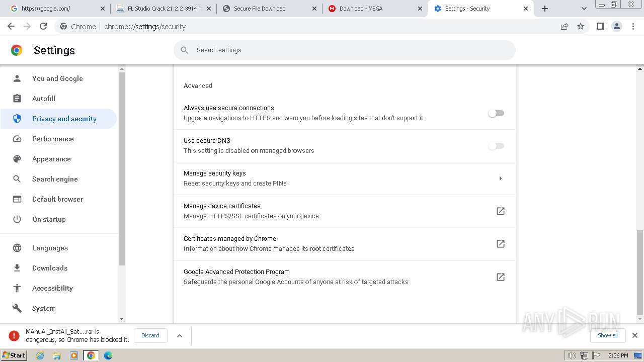Click the red danger warning icon in the download bar
The image size is (644, 362).
coord(14,336)
